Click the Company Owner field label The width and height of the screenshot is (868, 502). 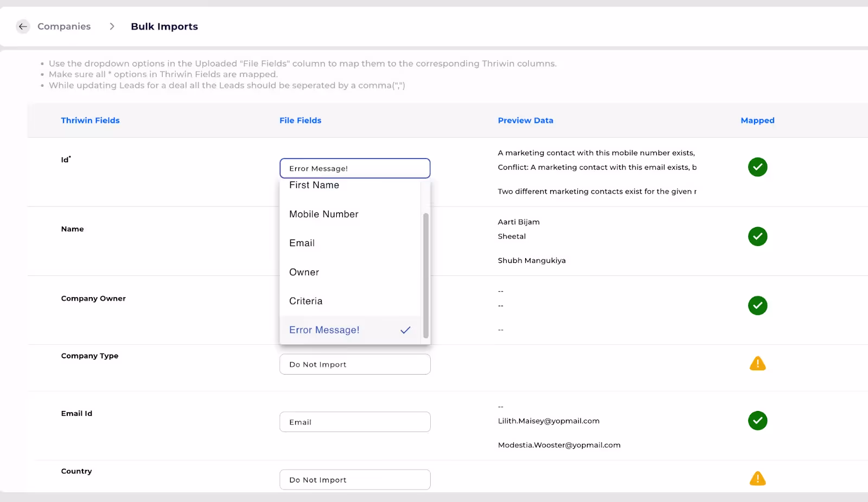pyautogui.click(x=93, y=298)
